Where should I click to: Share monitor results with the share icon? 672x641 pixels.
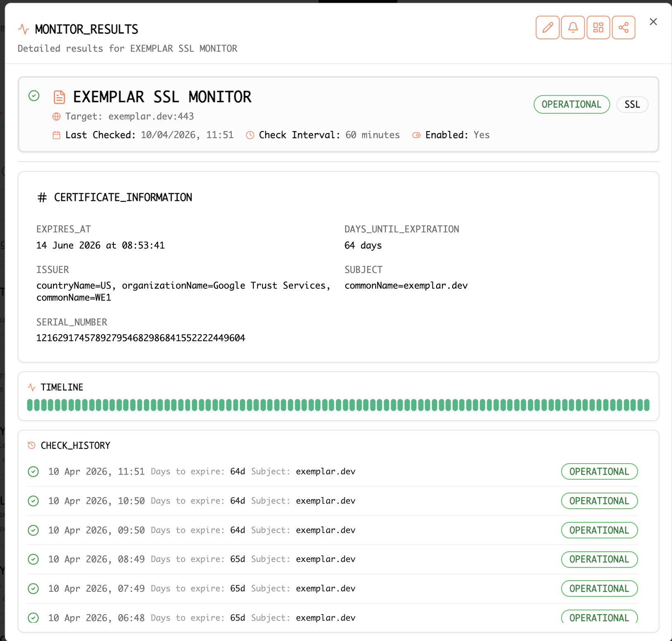coord(624,27)
